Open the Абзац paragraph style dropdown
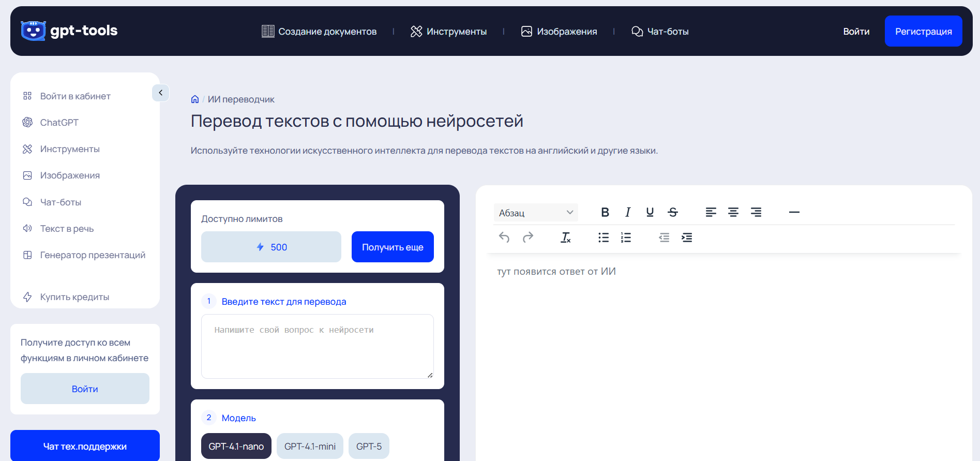Screen dimensions: 980x461 (536, 213)
